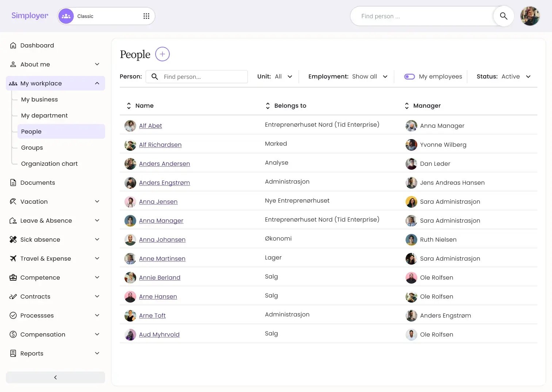Screen dimensions: 552x392
Task: Expand the Processses chevron
Action: (x=97, y=315)
